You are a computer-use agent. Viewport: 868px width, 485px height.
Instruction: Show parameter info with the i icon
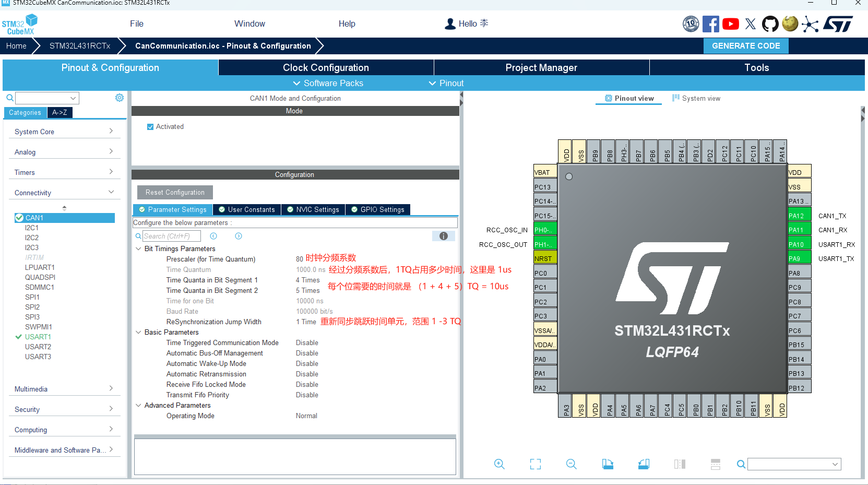(x=444, y=236)
